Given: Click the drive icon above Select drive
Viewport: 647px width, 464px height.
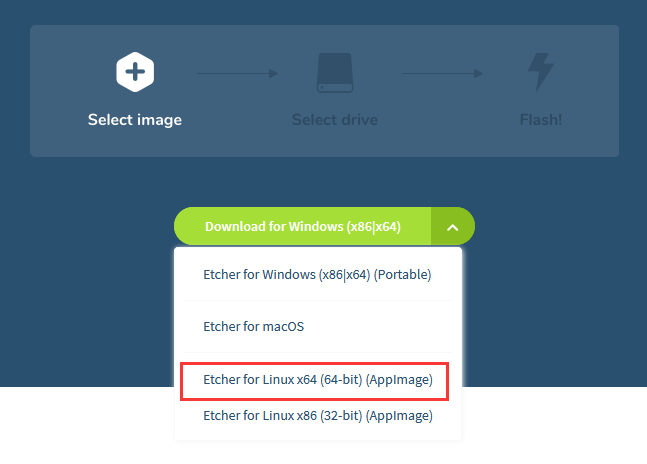Looking at the screenshot, I should (x=335, y=73).
